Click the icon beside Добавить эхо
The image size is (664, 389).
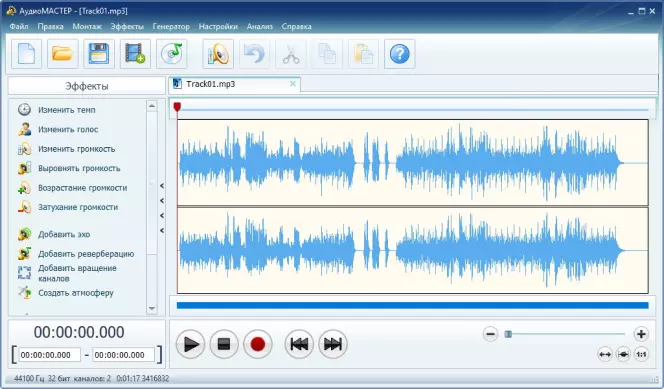(25, 234)
